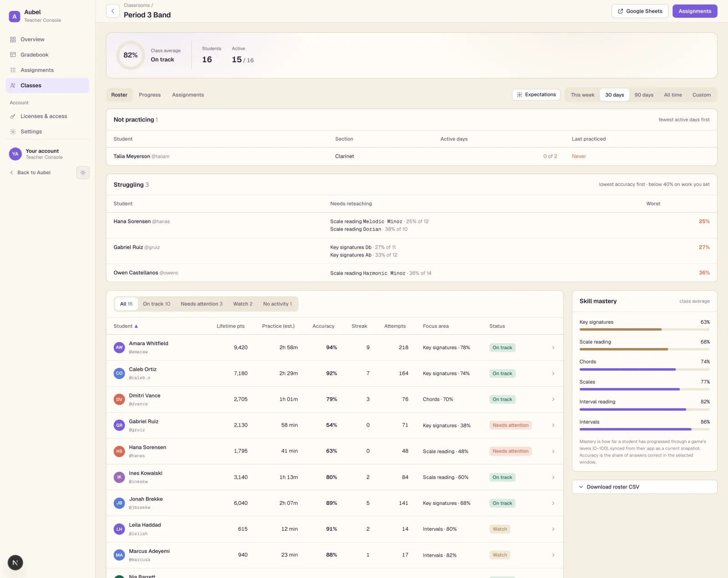Click the N badge in the bottom corner
The width and height of the screenshot is (728, 578).
coord(15,563)
